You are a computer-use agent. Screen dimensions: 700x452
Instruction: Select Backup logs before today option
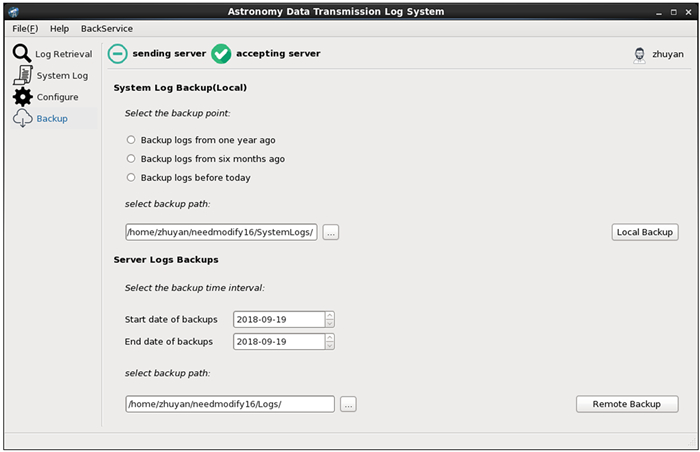click(x=131, y=178)
